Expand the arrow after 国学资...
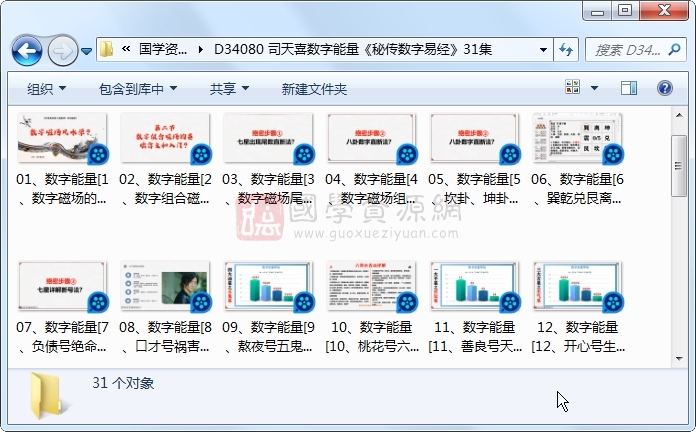Viewport: 696px width, 432px height. click(201, 50)
